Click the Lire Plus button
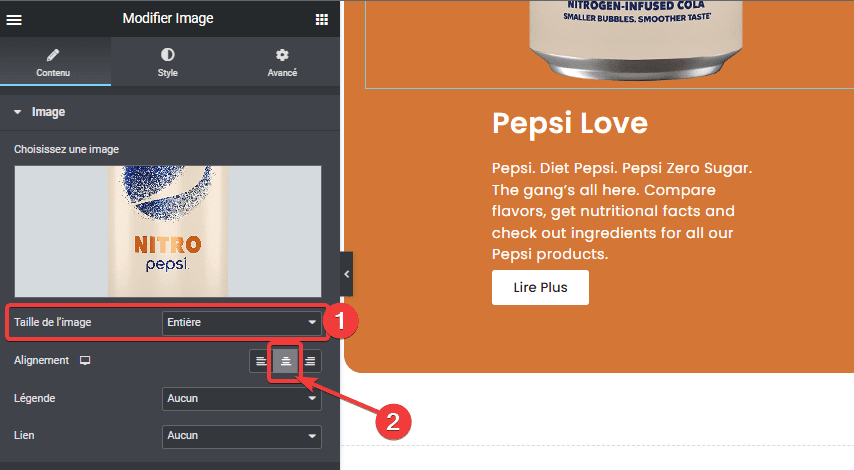The image size is (854, 470). [x=540, y=288]
